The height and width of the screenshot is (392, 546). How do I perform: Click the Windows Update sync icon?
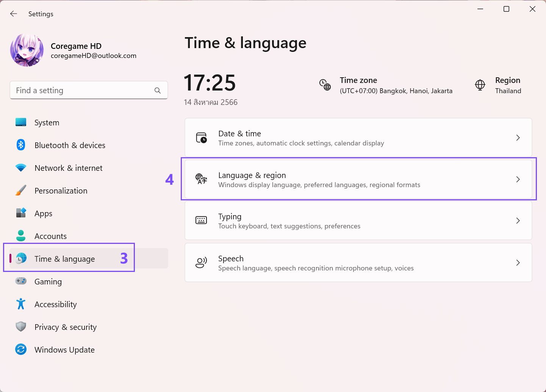21,349
